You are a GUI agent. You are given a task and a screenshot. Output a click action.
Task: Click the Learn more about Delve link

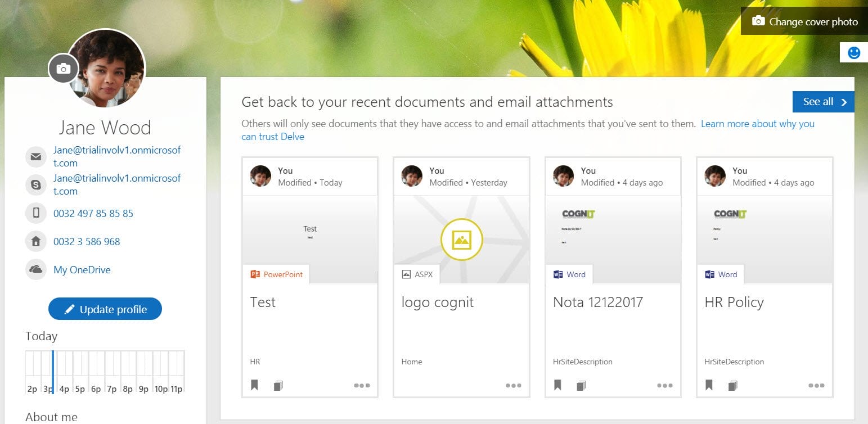point(757,124)
